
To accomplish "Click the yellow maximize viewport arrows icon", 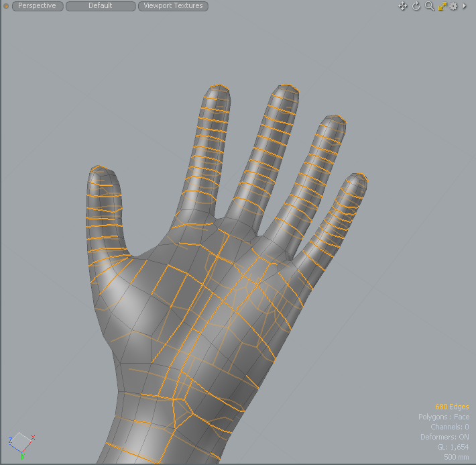I will (x=442, y=6).
